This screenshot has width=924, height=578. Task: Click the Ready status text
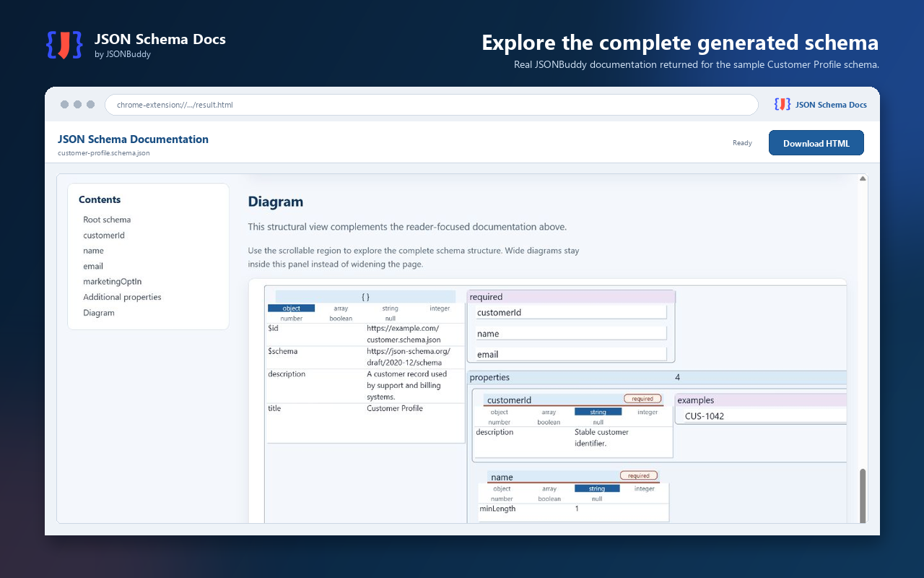pyautogui.click(x=742, y=143)
